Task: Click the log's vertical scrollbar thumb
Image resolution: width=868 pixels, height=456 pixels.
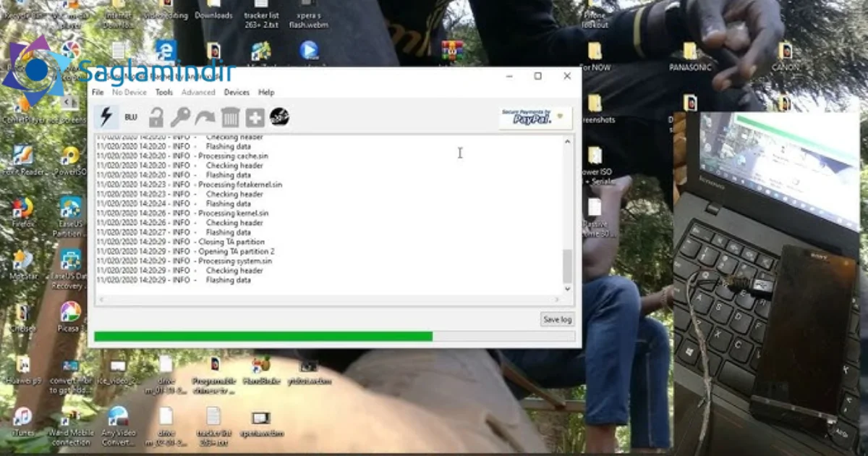Action: [567, 266]
